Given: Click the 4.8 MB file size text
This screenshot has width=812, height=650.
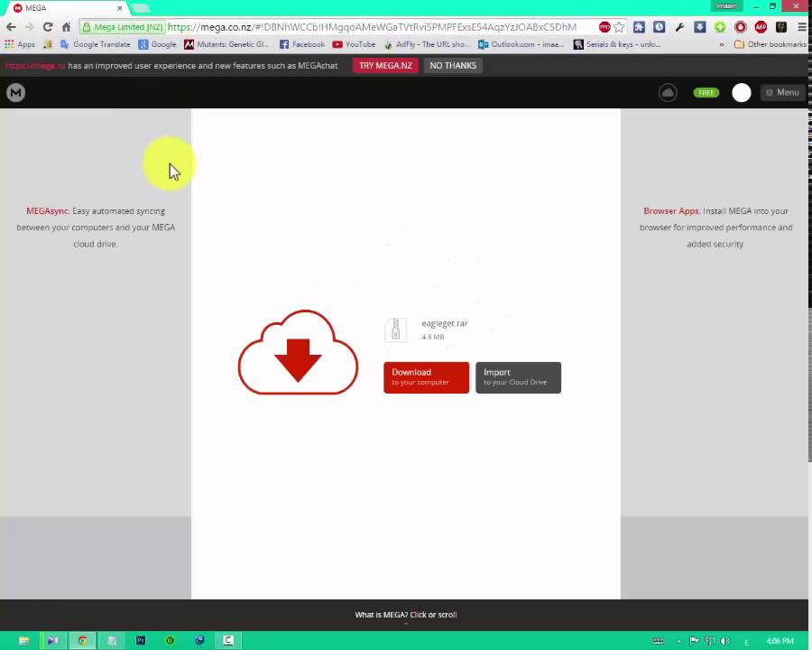Looking at the screenshot, I should [432, 337].
